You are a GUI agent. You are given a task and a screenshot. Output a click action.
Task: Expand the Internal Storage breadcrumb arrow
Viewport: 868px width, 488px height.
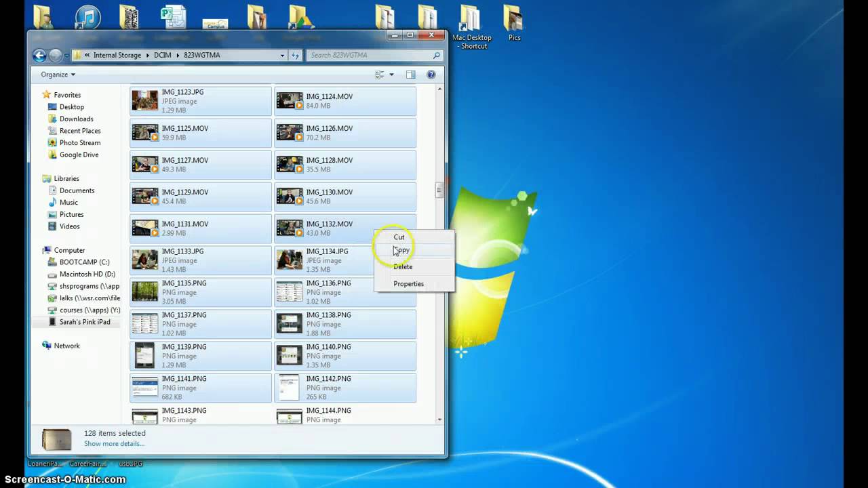click(147, 56)
